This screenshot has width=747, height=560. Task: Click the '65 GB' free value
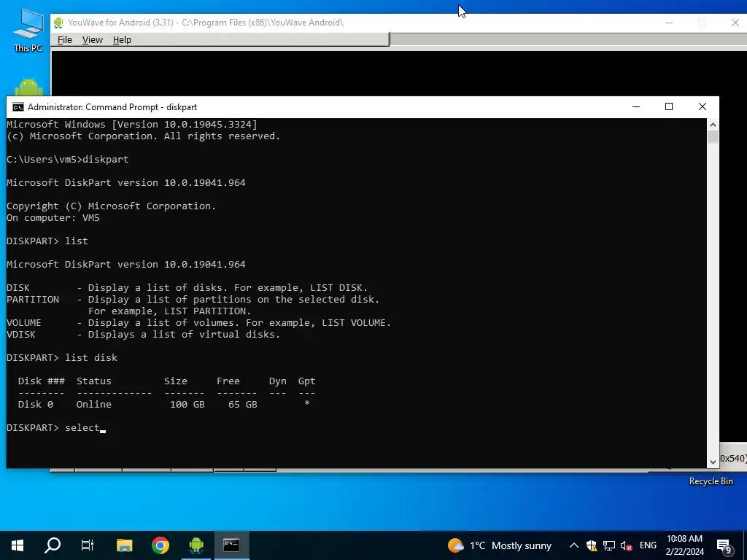coord(242,404)
